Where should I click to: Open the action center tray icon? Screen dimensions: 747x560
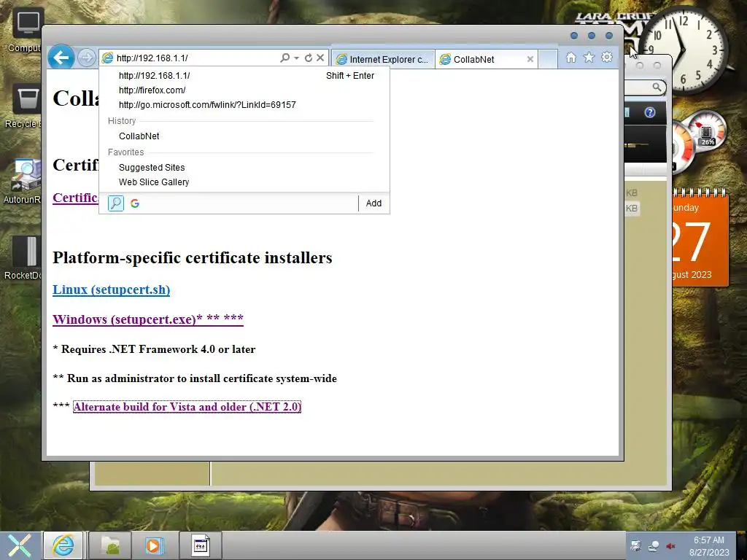coord(635,545)
